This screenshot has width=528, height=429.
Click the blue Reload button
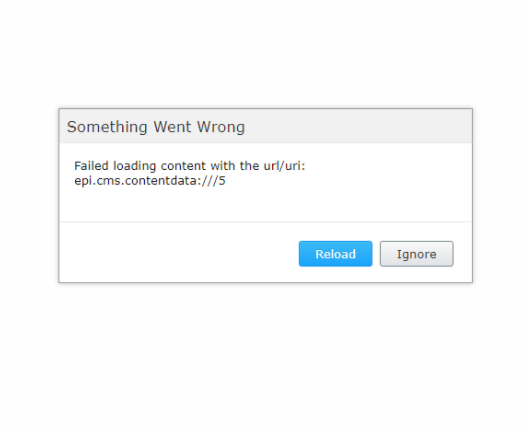point(335,254)
